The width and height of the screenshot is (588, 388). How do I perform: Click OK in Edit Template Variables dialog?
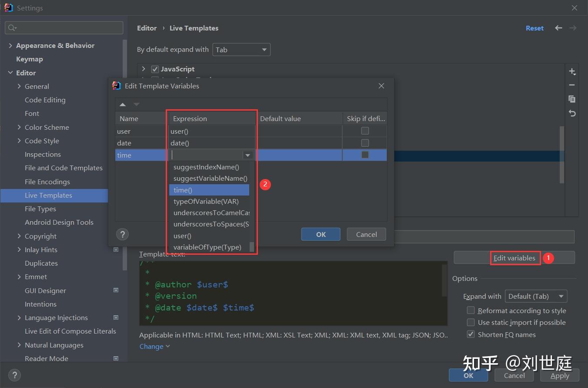321,234
